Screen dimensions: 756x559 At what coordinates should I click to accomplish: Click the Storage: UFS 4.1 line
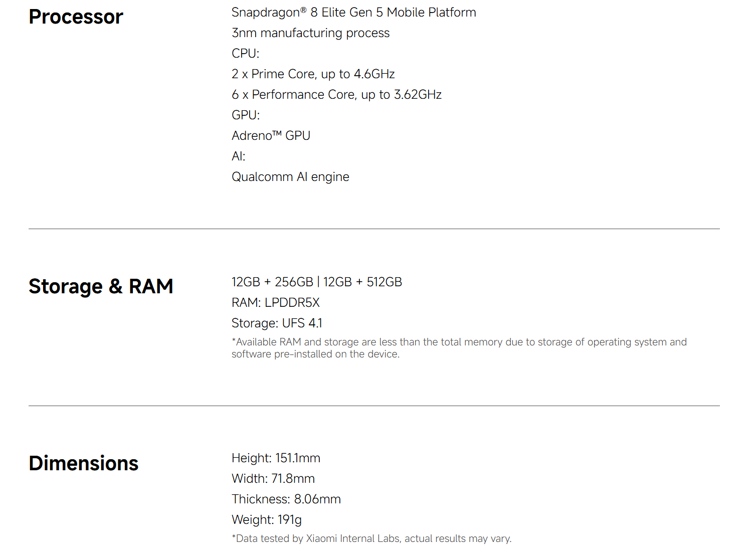pos(277,323)
